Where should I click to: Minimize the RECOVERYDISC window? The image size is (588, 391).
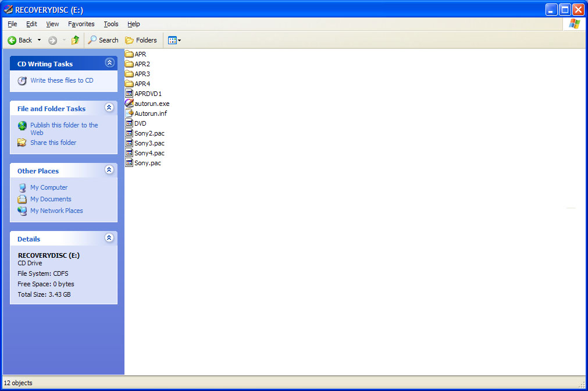(x=551, y=9)
